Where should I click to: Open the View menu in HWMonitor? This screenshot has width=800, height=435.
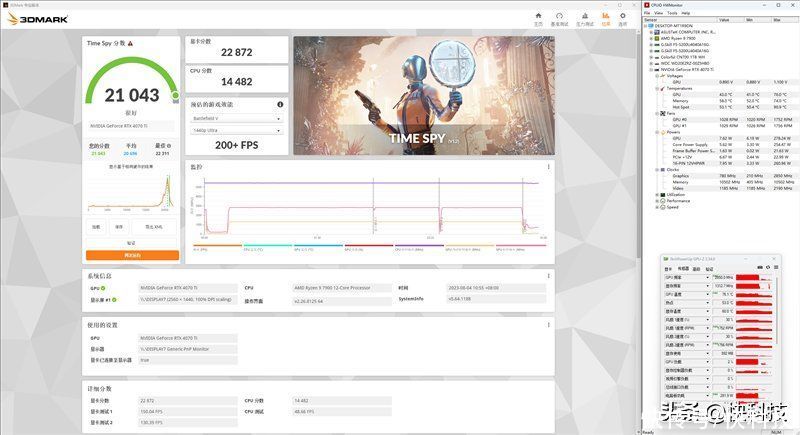click(x=659, y=13)
